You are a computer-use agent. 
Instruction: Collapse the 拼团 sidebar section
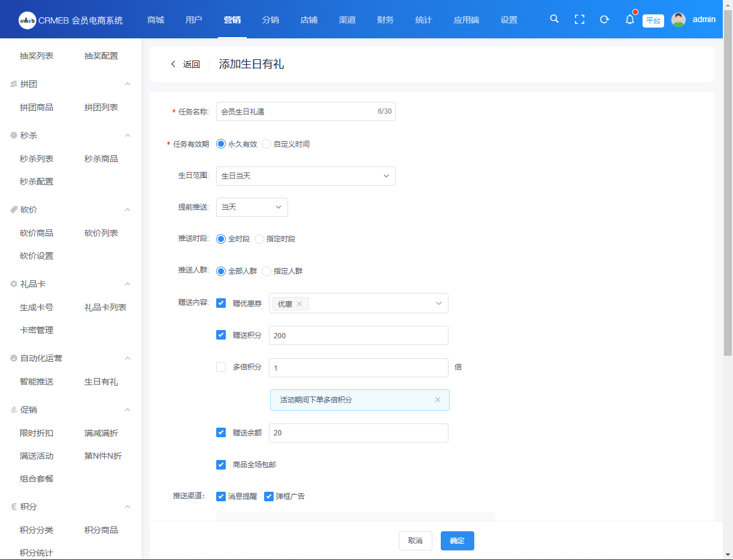pyautogui.click(x=128, y=84)
